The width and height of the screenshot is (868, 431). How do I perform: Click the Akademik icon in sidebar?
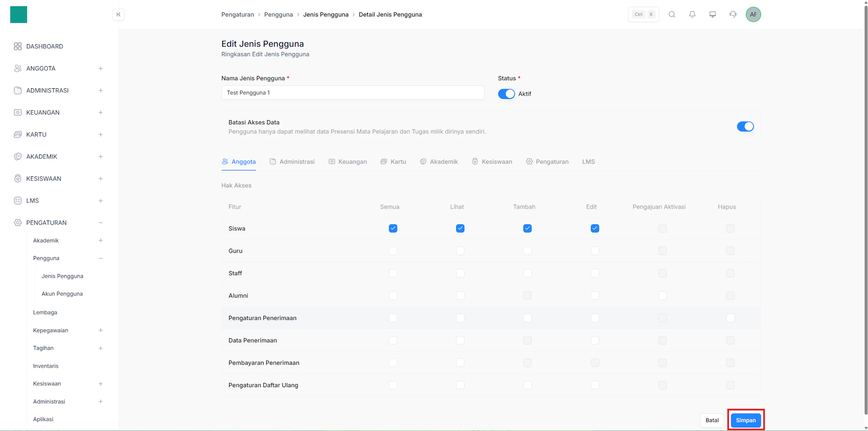click(x=18, y=157)
